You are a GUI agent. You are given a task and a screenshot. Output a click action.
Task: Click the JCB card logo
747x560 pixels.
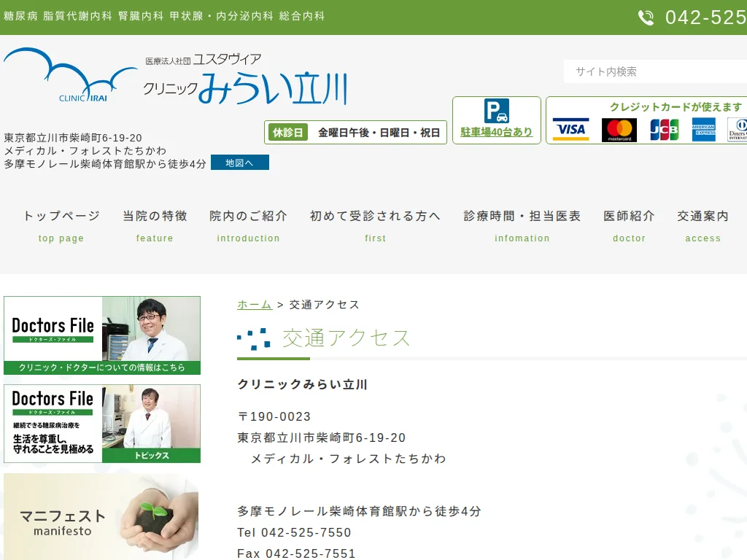pyautogui.click(x=664, y=130)
